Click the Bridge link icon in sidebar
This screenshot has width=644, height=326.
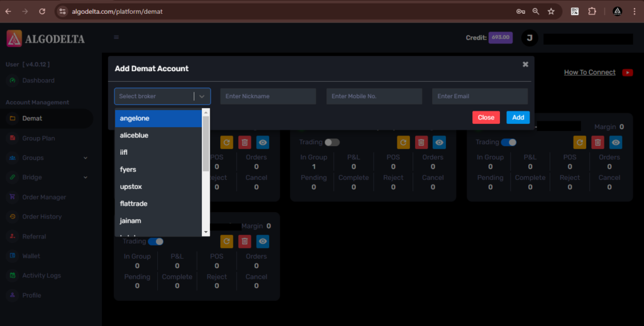coord(13,177)
